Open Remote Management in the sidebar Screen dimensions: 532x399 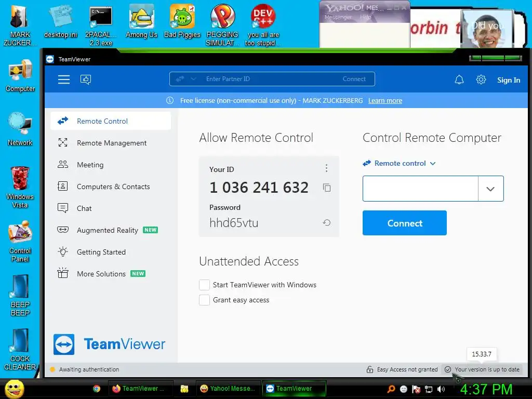pyautogui.click(x=111, y=143)
